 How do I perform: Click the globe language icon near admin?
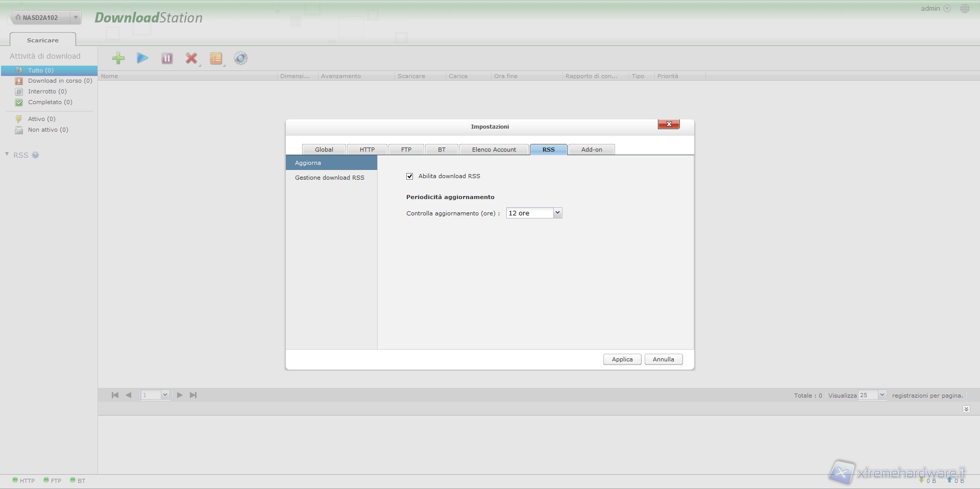click(964, 9)
